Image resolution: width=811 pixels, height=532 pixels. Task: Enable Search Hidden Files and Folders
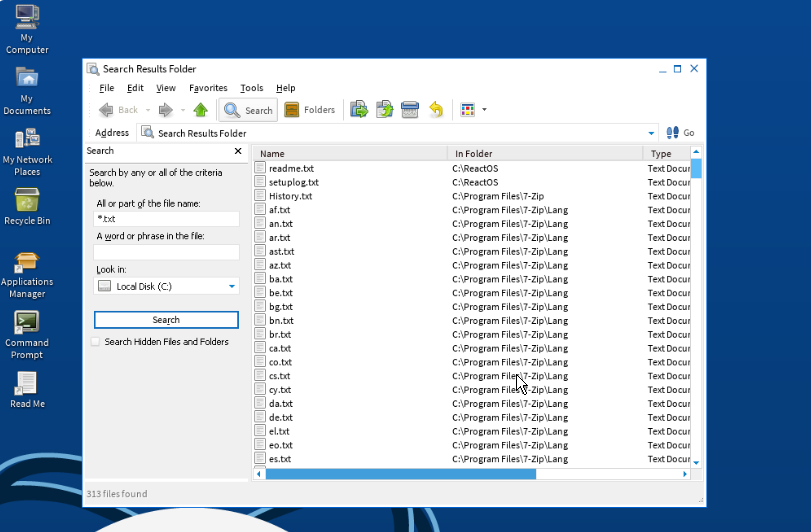point(95,342)
